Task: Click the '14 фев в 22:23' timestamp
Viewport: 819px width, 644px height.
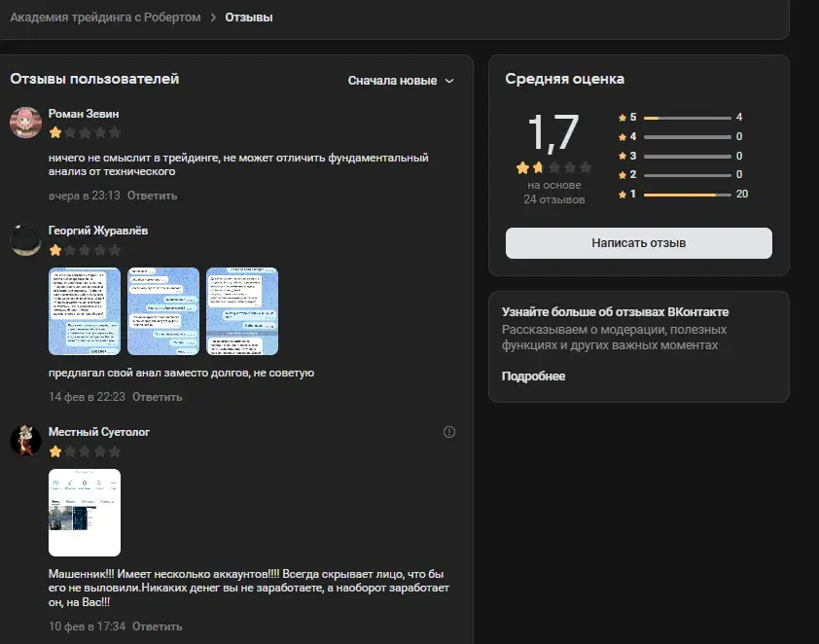Action: [87, 397]
